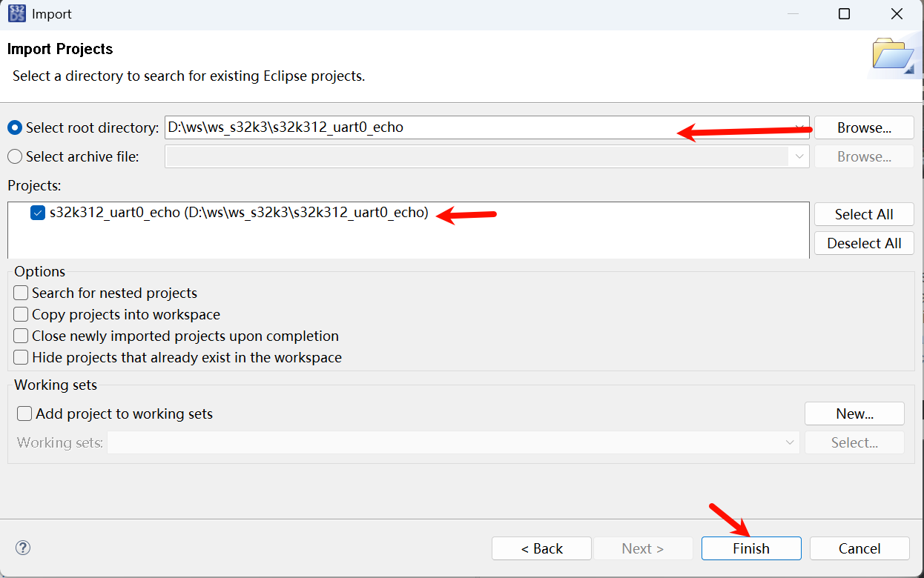Click the S32DS icon in the title bar
The height and width of the screenshot is (578, 924).
(x=16, y=13)
